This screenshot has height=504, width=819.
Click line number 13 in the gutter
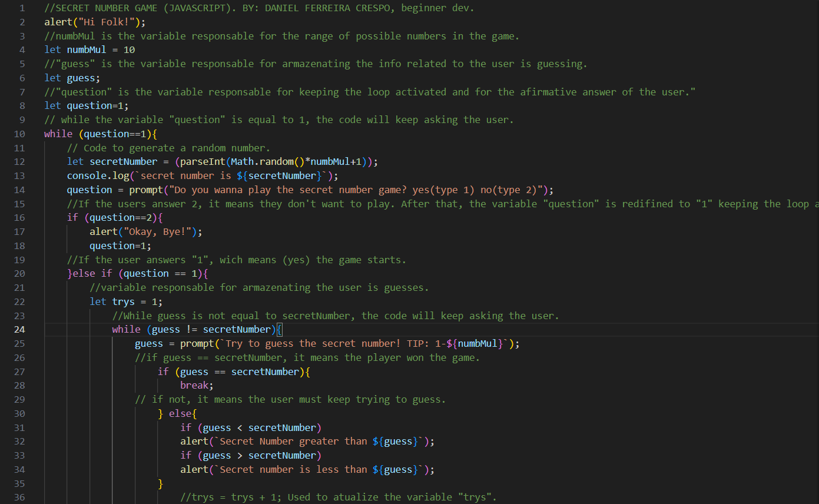coord(19,176)
